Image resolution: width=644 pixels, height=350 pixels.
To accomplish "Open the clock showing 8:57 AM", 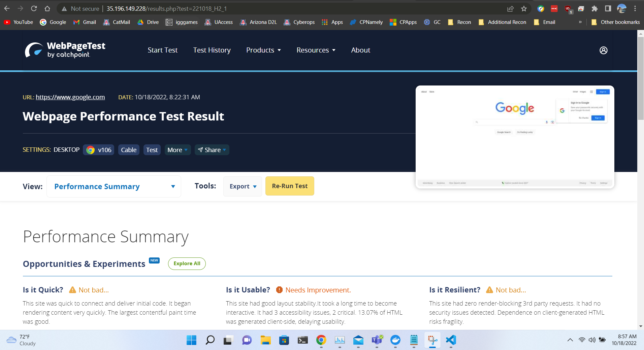I will [x=624, y=340].
